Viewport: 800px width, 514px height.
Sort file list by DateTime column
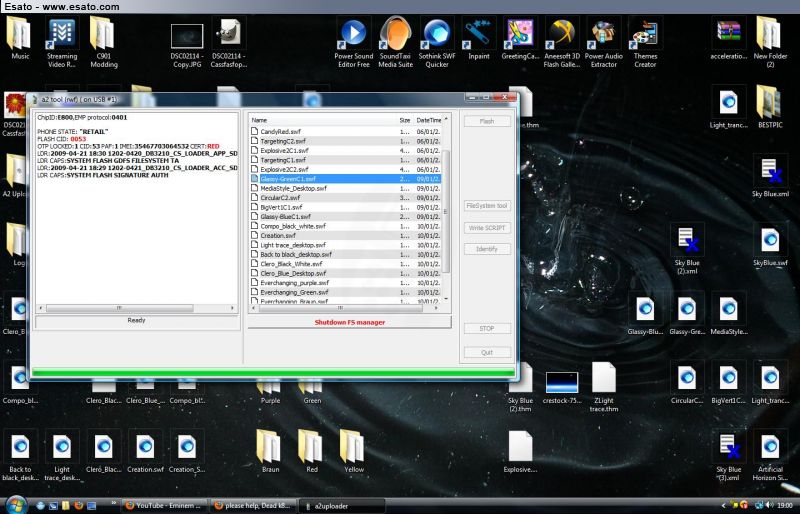click(428, 120)
